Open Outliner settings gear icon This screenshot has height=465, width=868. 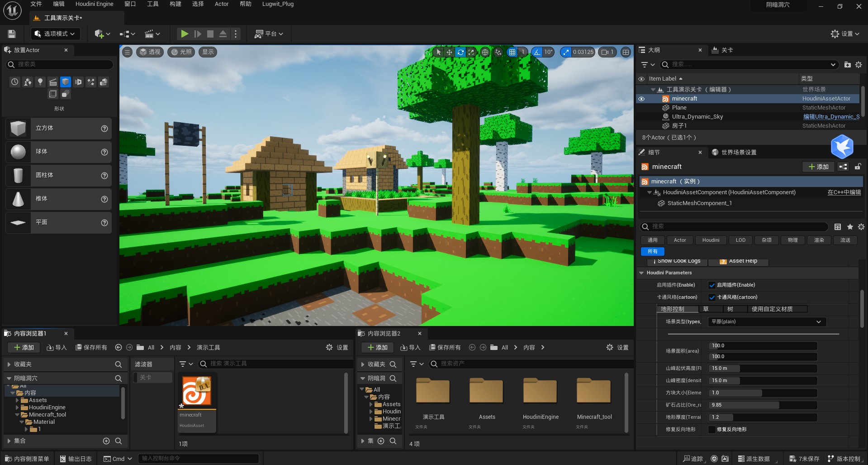[859, 65]
